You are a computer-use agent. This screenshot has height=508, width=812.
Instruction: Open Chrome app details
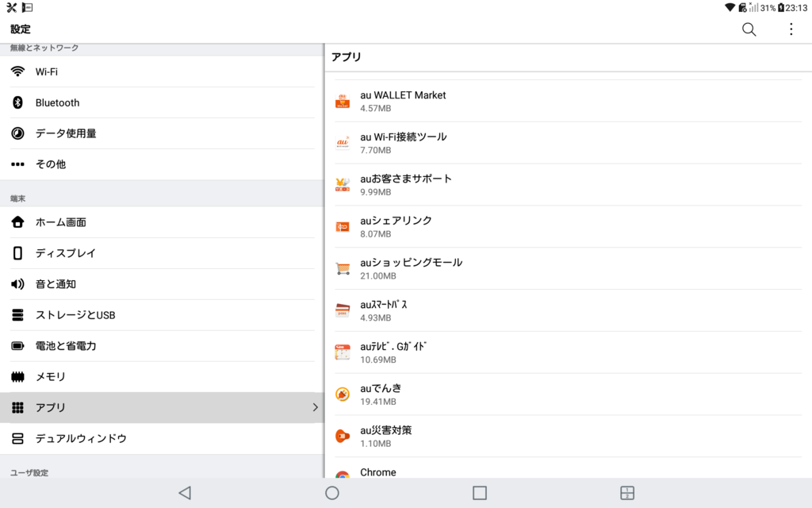pyautogui.click(x=568, y=468)
